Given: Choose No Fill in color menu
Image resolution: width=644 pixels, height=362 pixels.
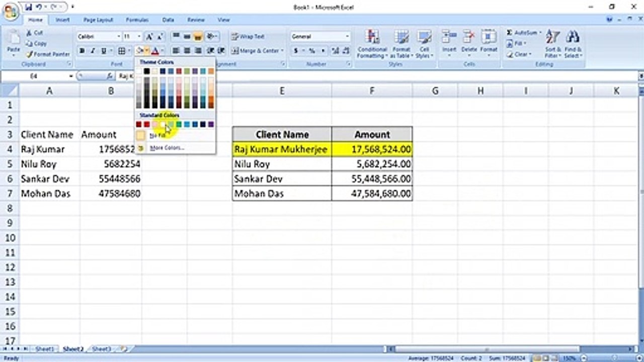Looking at the screenshot, I should [175, 135].
